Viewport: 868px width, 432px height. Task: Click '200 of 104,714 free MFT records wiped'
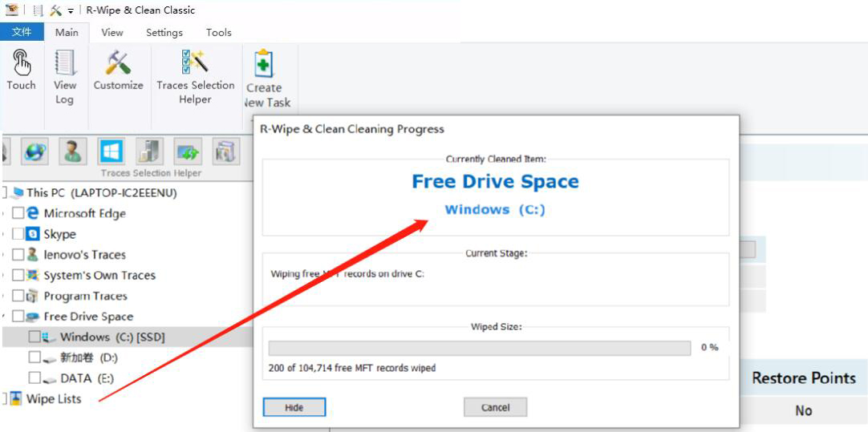click(x=352, y=368)
